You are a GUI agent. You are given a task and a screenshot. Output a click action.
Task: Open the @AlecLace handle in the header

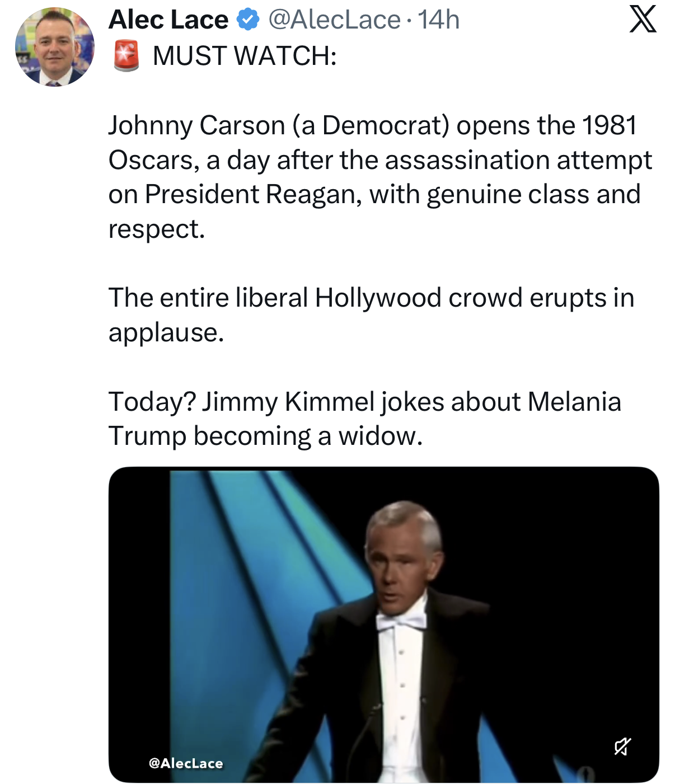tap(334, 20)
